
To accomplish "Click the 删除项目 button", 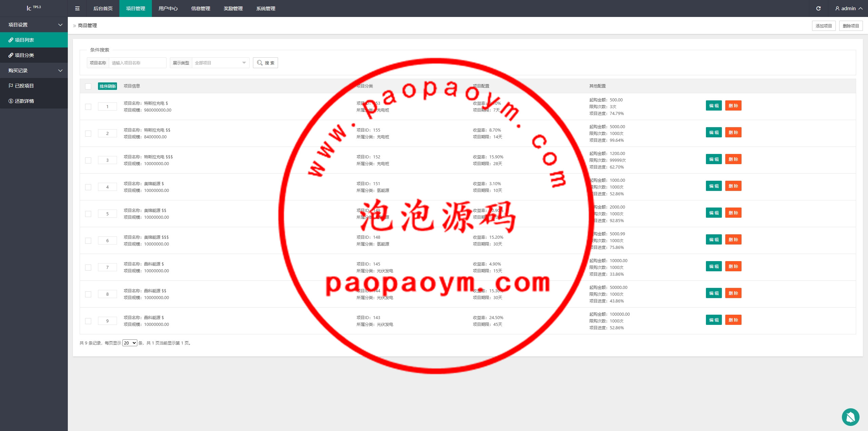I will click(851, 26).
